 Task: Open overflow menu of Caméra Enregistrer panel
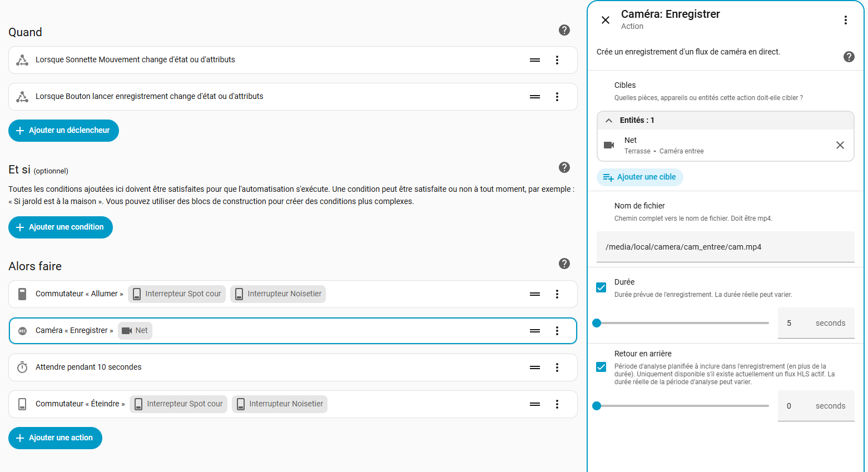(845, 20)
